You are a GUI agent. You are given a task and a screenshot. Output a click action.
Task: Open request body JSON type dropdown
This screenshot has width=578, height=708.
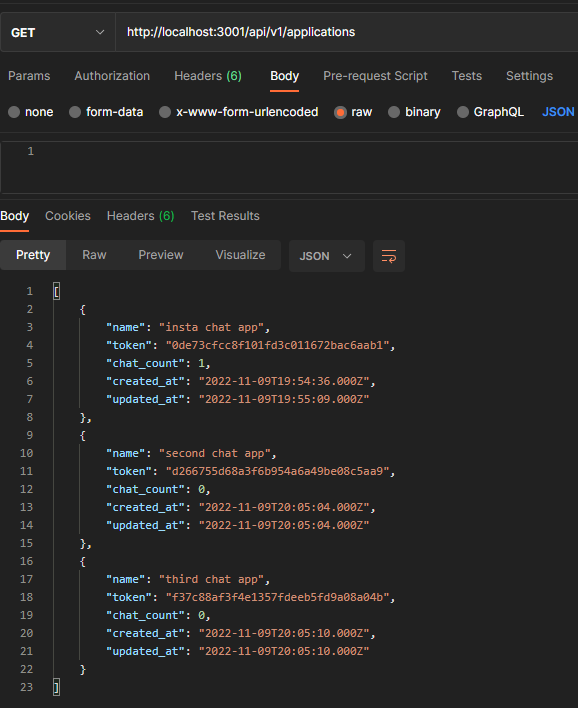pyautogui.click(x=559, y=112)
